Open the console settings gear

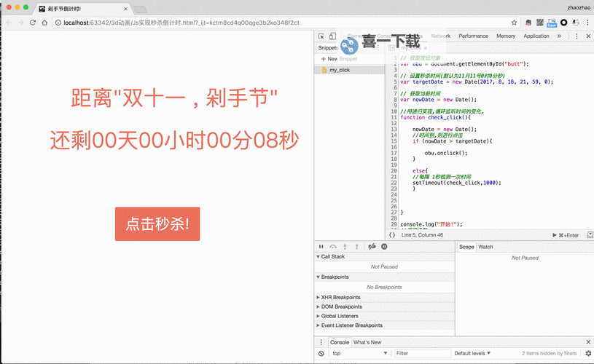point(588,353)
